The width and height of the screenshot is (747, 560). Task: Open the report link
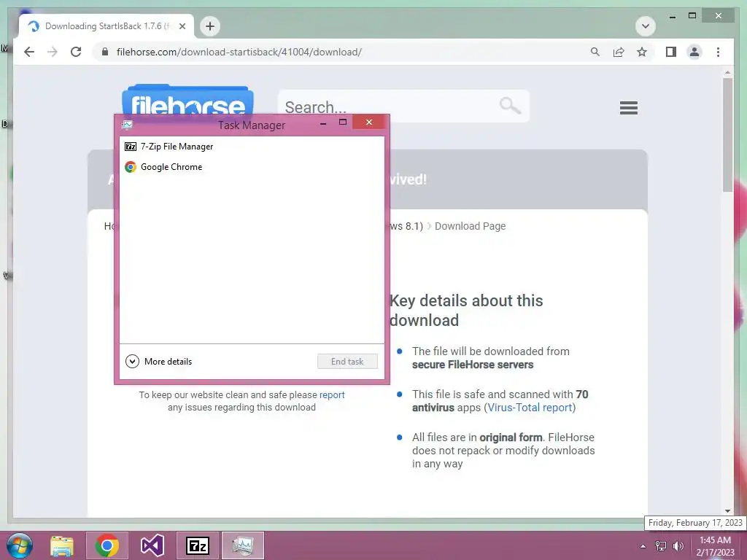pos(332,394)
